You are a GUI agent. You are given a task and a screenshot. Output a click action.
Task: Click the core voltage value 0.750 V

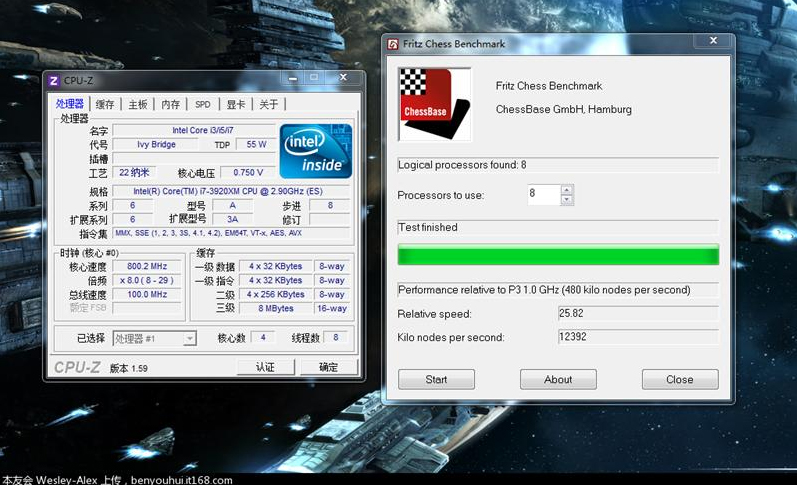tap(248, 172)
